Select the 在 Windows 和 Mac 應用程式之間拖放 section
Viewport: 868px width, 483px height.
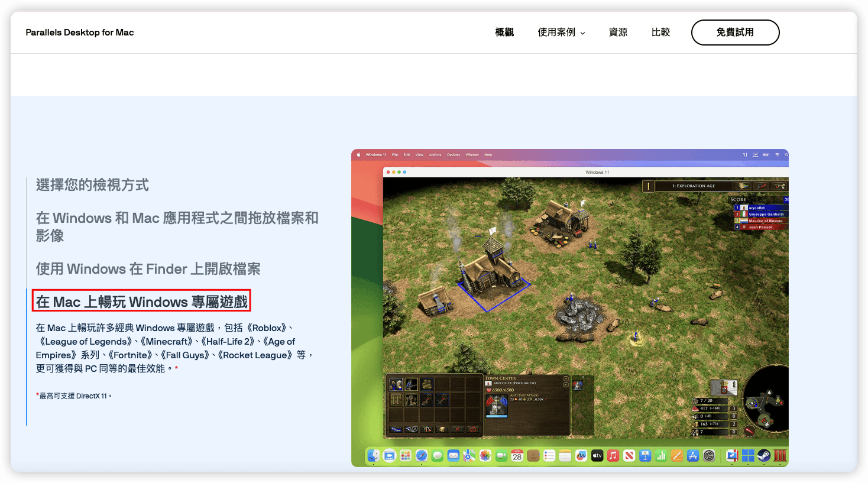(177, 226)
